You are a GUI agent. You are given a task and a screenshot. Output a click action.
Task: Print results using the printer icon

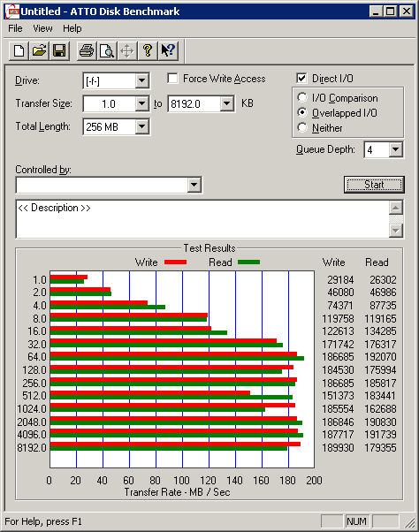87,51
